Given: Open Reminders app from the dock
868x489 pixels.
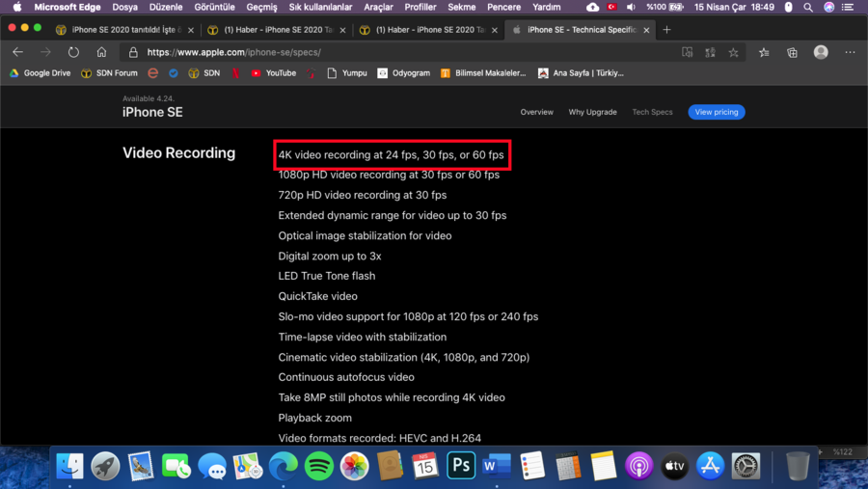Looking at the screenshot, I should (532, 466).
